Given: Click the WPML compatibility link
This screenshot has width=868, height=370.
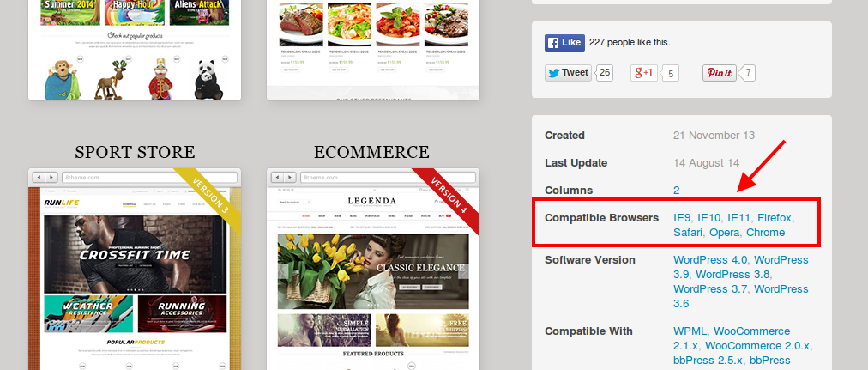Looking at the screenshot, I should click(690, 331).
